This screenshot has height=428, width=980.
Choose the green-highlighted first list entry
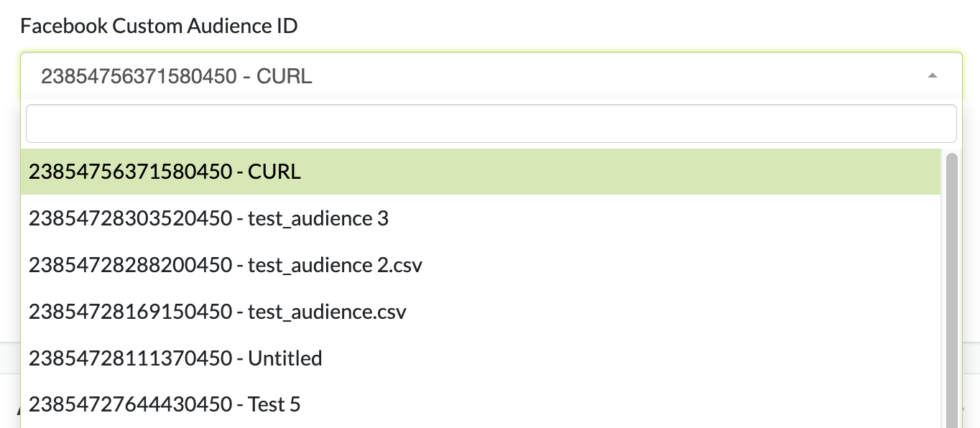click(x=480, y=172)
